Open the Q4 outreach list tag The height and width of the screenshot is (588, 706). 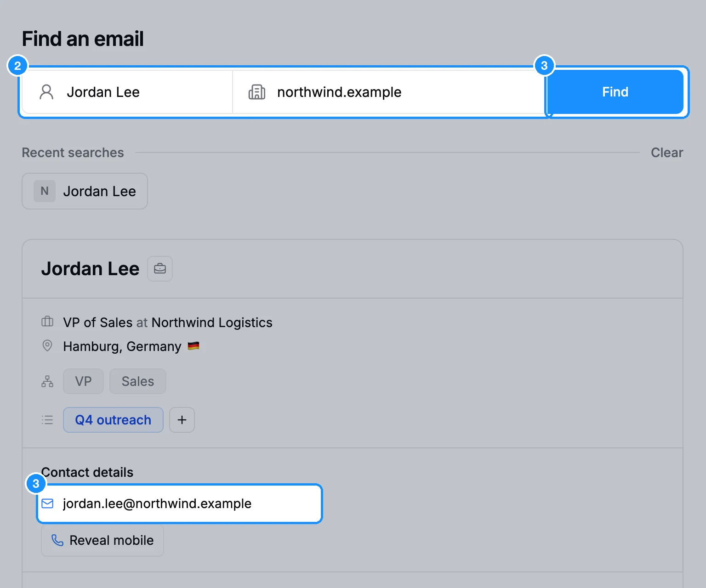click(x=113, y=420)
